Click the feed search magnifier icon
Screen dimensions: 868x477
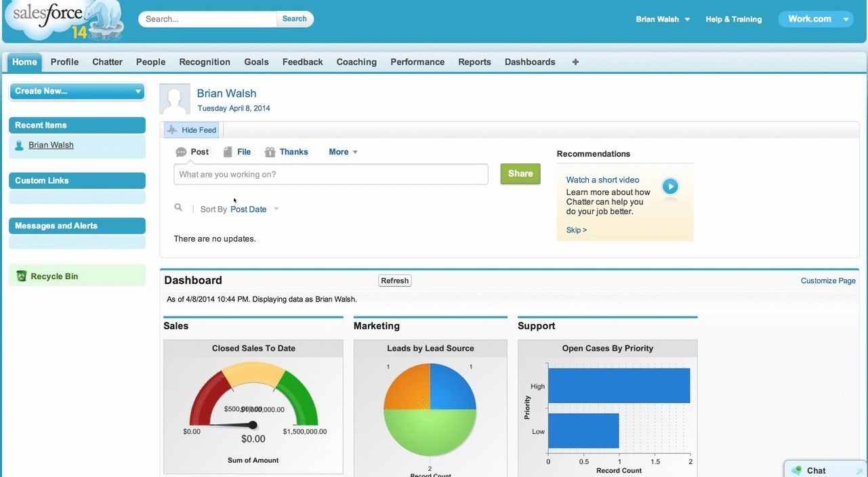(178, 208)
